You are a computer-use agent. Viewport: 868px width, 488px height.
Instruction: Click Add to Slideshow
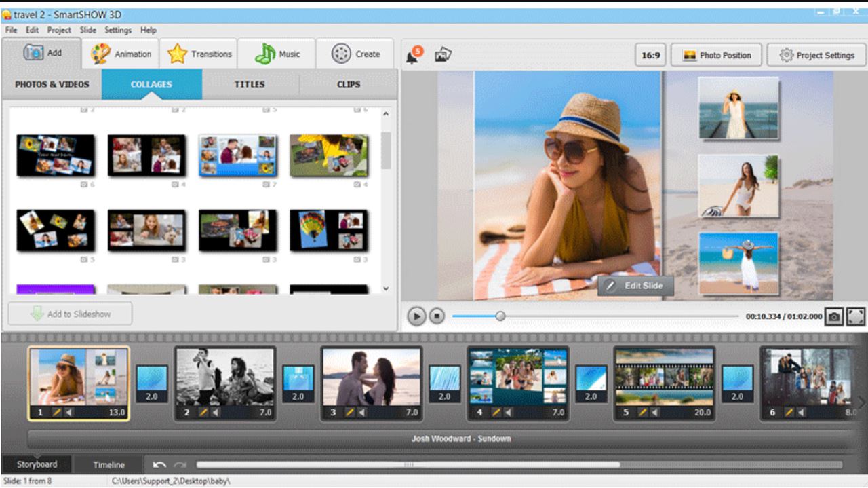point(69,314)
